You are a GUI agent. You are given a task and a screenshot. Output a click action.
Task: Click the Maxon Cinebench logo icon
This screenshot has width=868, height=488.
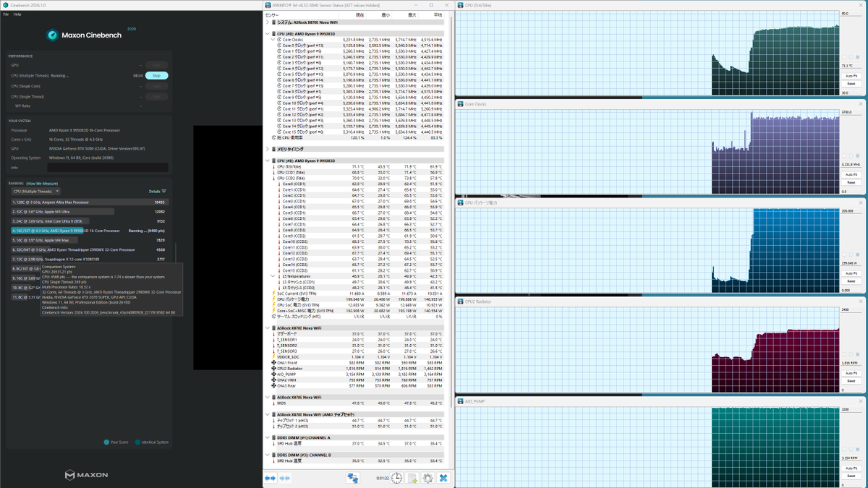pos(53,35)
